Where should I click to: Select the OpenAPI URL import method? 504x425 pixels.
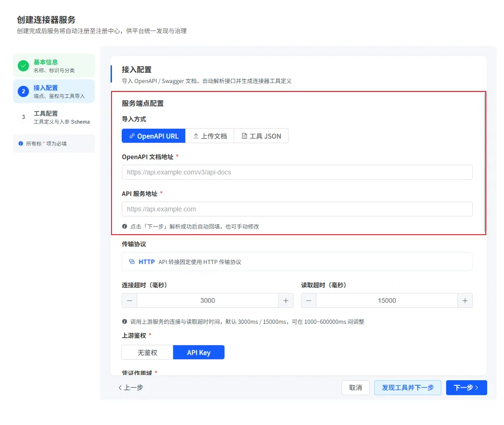(154, 136)
